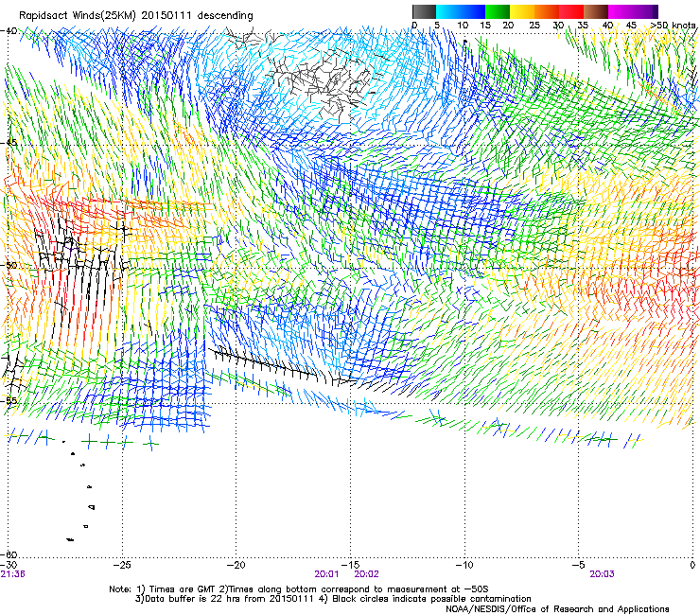The width and height of the screenshot is (700, 615).
Task: Click the purple '20:03' time label
Action: [602, 574]
